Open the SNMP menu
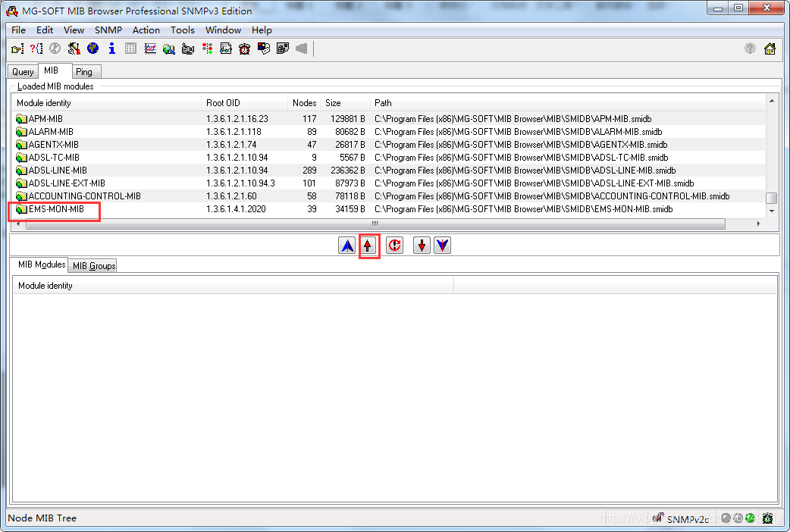This screenshot has height=532, width=790. pyautogui.click(x=108, y=30)
